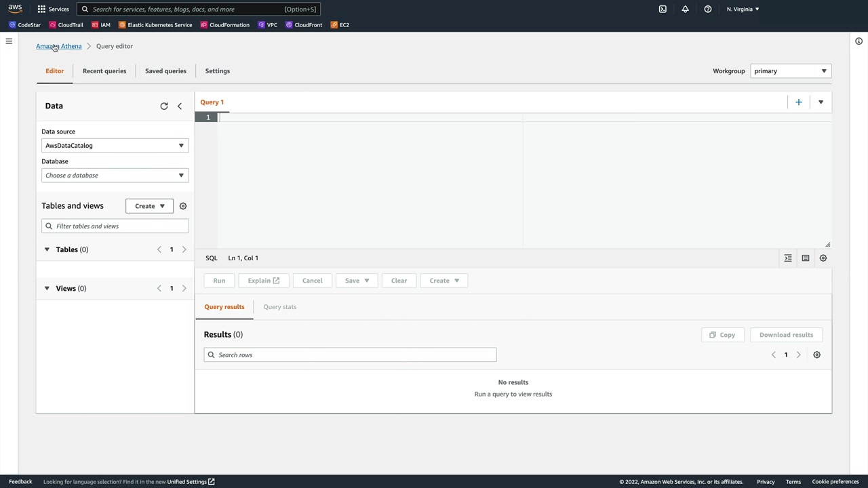Image resolution: width=868 pixels, height=488 pixels.
Task: Refresh the Data panel
Action: (x=163, y=106)
